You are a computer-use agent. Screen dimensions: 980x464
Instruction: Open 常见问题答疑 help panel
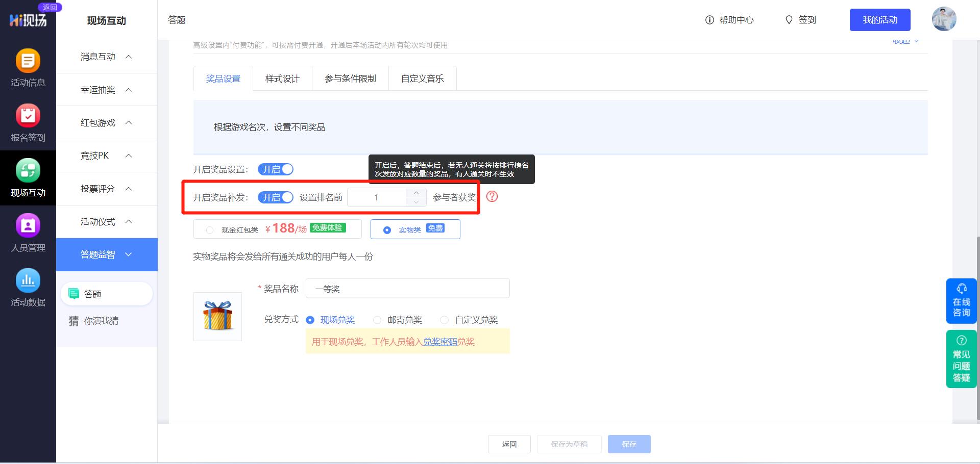tap(961, 358)
